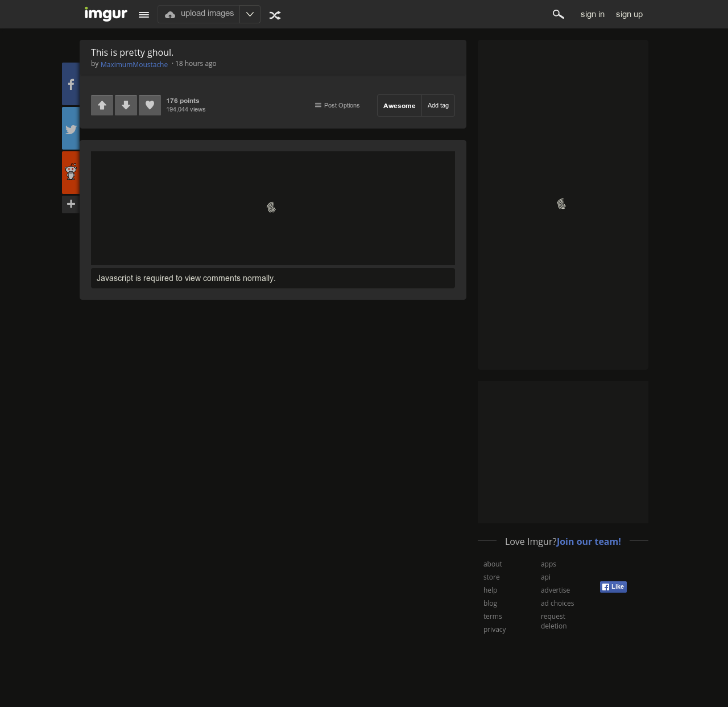Click the loading image area

(x=273, y=208)
